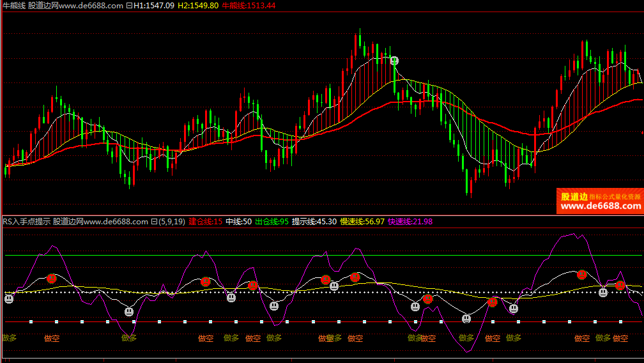Open the 牛熊线 indicator title in top header

tap(13, 5)
